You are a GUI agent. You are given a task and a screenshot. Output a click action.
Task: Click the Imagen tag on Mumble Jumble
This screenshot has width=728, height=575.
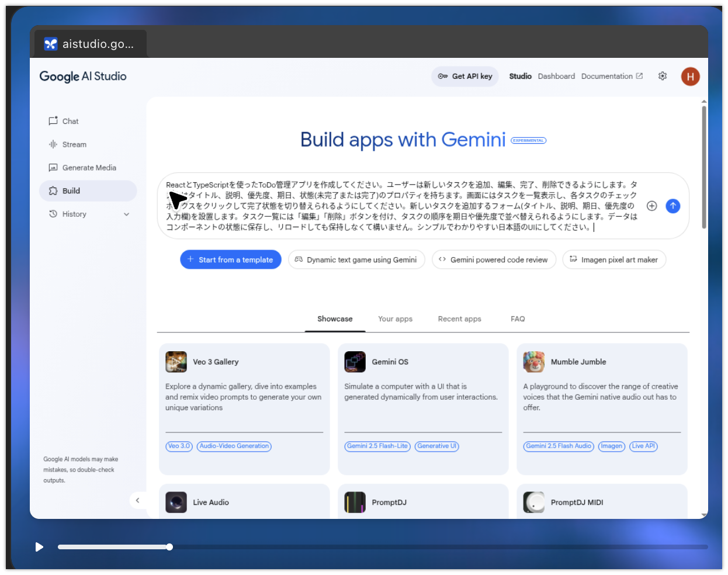coord(612,446)
